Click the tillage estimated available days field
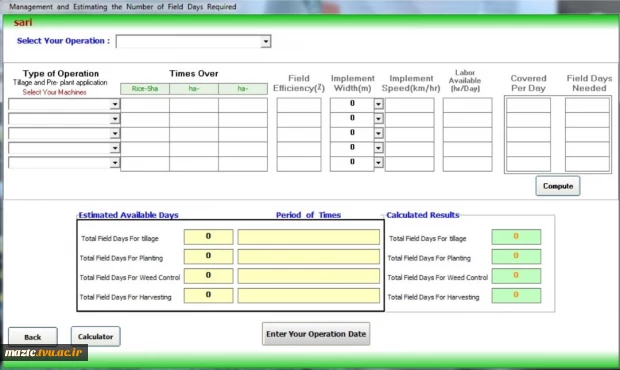Image resolution: width=620 pixels, height=370 pixels. tap(208, 237)
